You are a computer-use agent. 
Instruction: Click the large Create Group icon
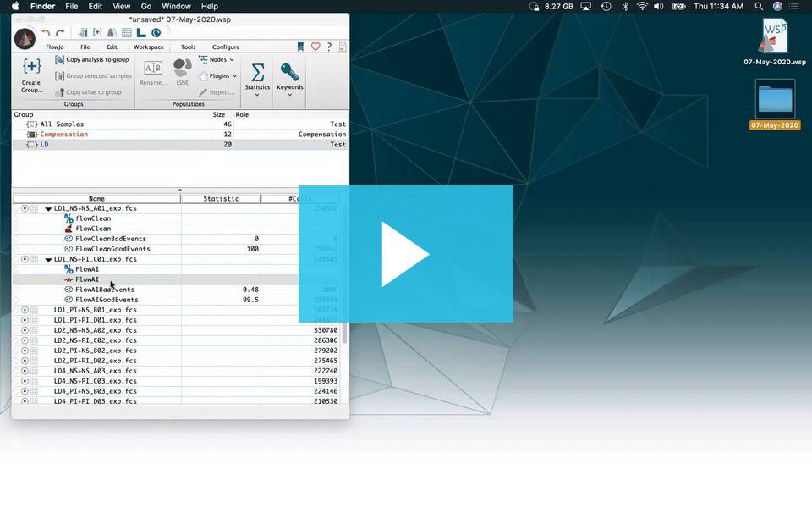[31, 66]
